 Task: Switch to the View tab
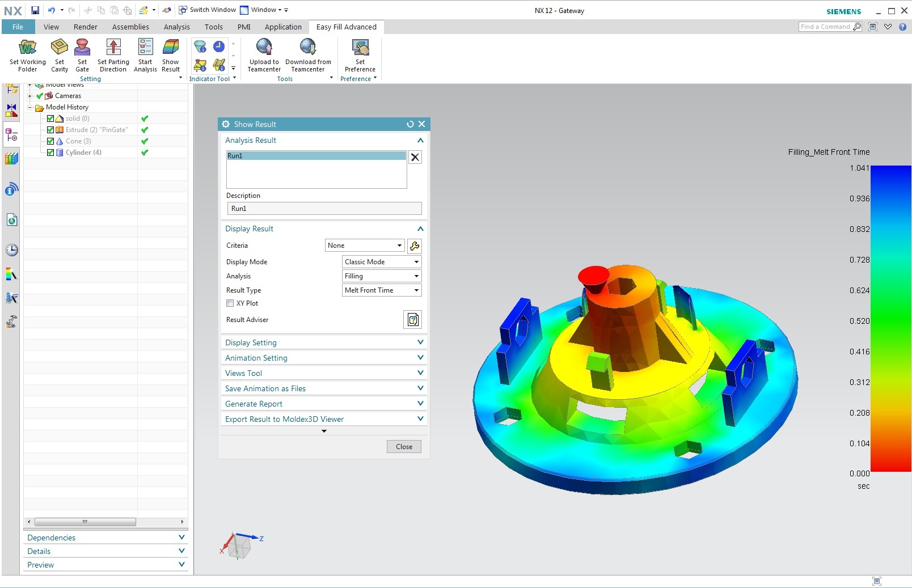tap(51, 27)
